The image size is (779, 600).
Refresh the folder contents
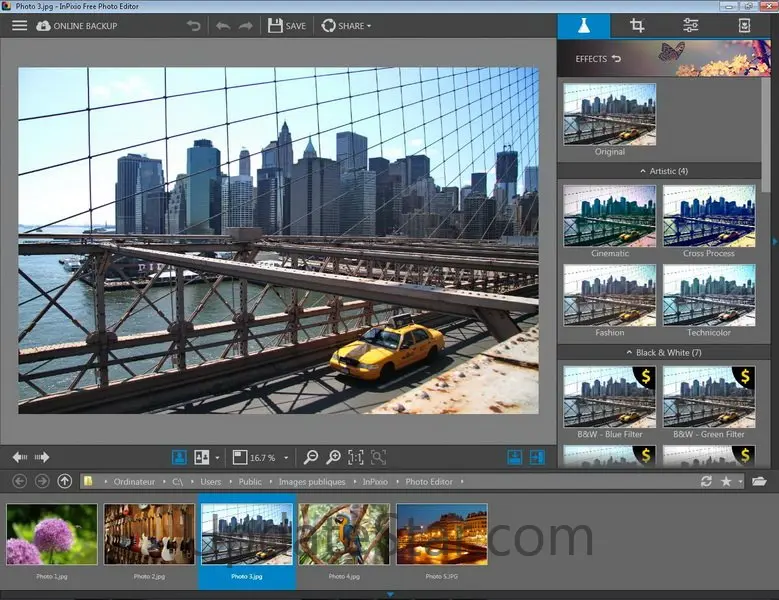click(706, 481)
